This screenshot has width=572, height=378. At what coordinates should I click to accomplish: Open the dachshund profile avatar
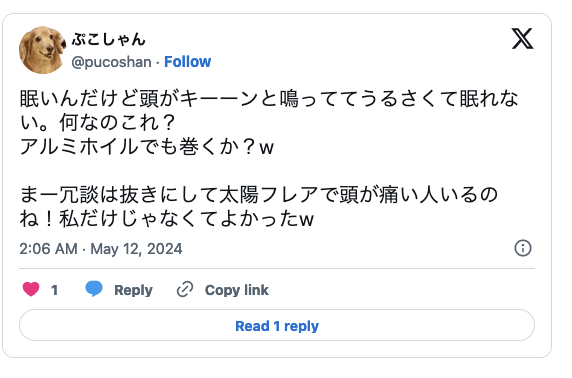pyautogui.click(x=42, y=50)
